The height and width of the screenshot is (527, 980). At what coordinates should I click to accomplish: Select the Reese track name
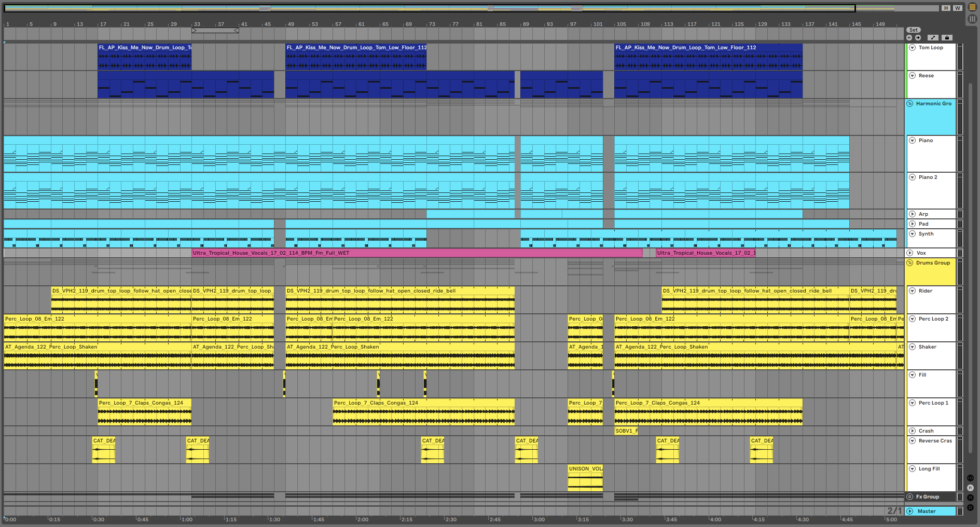pyautogui.click(x=926, y=76)
